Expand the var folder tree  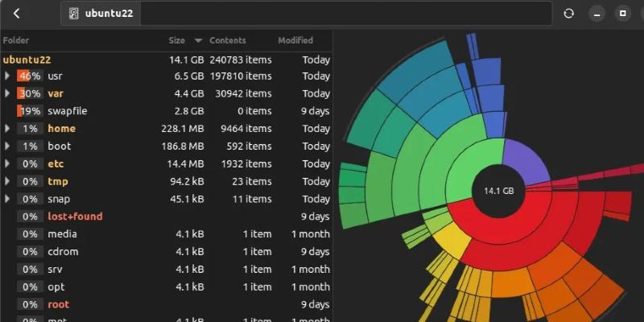(7, 93)
